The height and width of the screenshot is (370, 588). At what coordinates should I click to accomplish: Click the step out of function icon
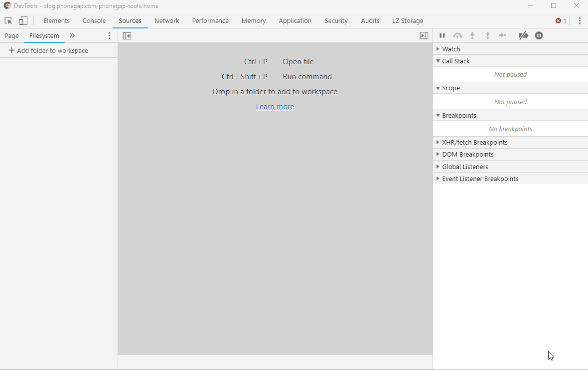pos(488,35)
